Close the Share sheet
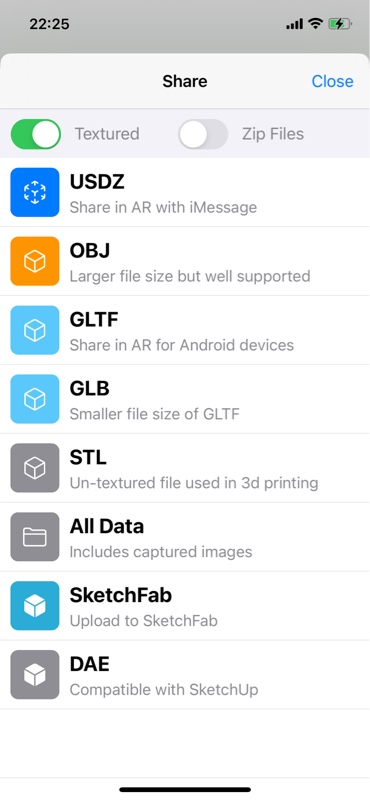 click(333, 81)
